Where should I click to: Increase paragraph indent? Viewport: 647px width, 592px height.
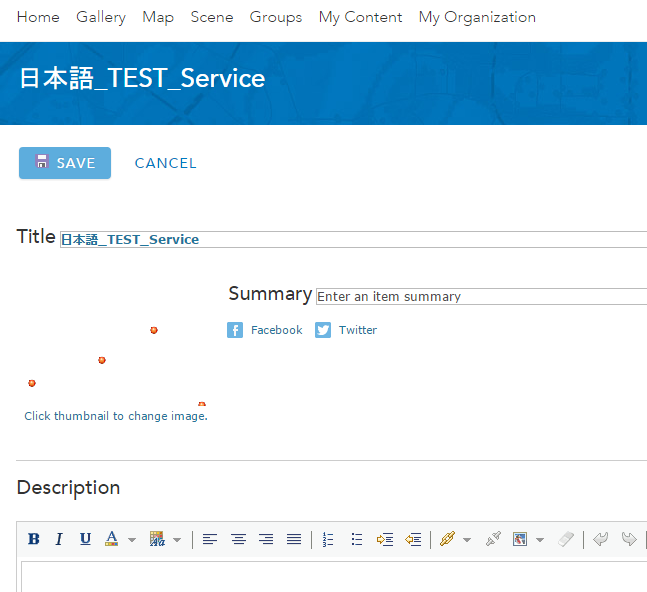pos(385,539)
